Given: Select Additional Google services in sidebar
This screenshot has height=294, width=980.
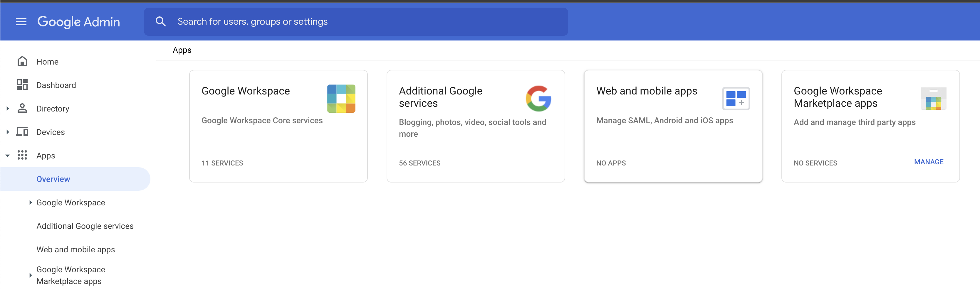Looking at the screenshot, I should click(x=85, y=226).
